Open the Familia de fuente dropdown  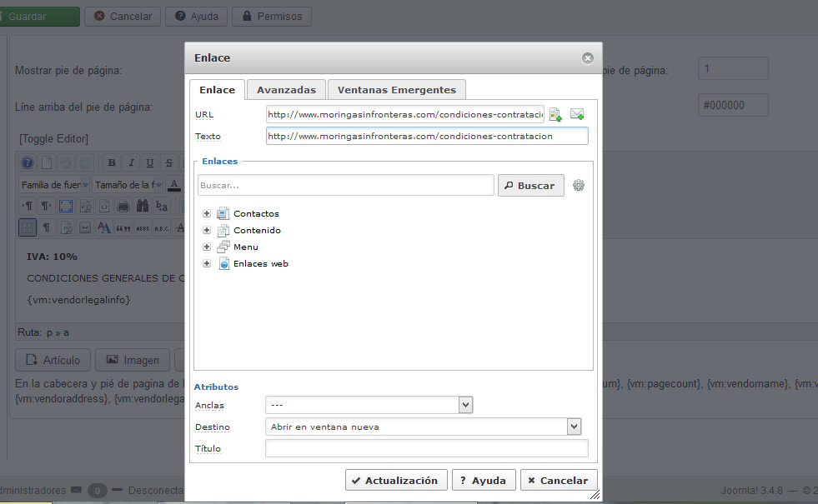[55, 184]
